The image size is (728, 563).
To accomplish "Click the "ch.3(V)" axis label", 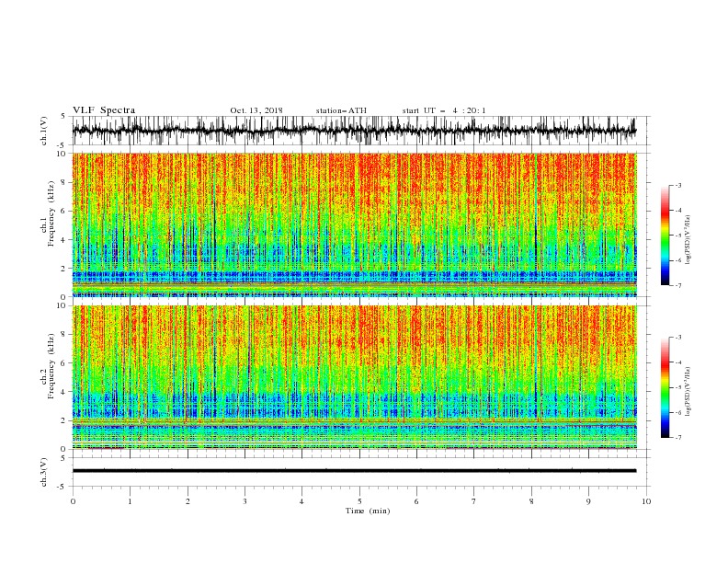I will tap(44, 472).
